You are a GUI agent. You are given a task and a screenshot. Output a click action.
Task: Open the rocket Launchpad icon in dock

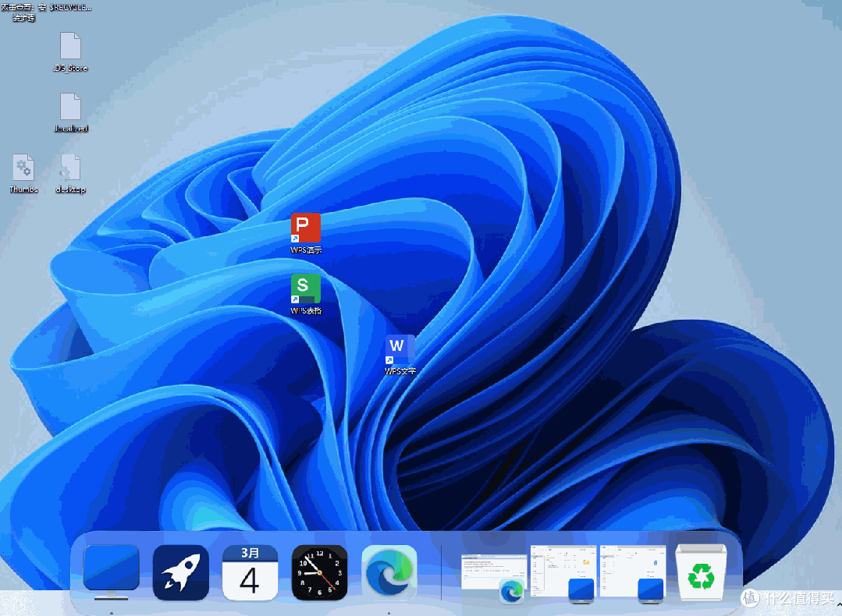pos(181,572)
